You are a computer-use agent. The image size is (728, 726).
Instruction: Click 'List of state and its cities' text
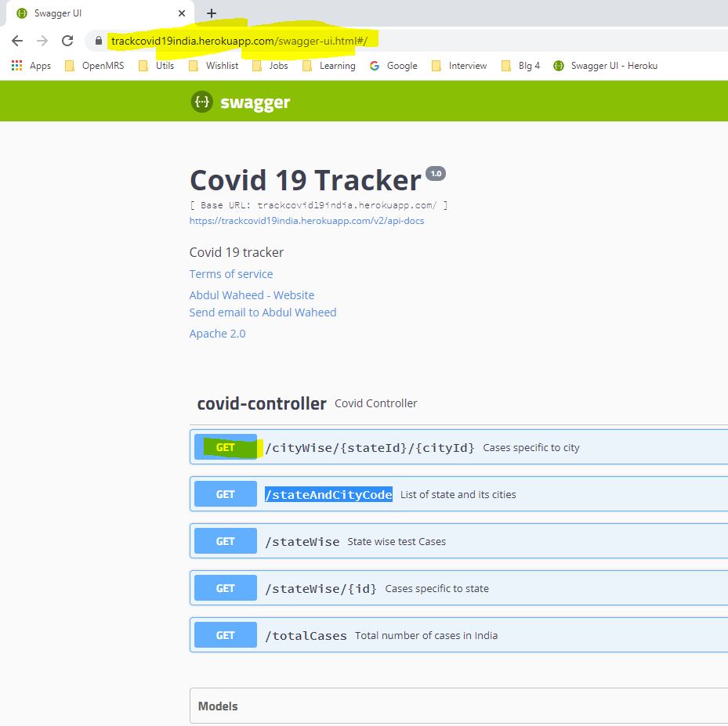(x=458, y=494)
